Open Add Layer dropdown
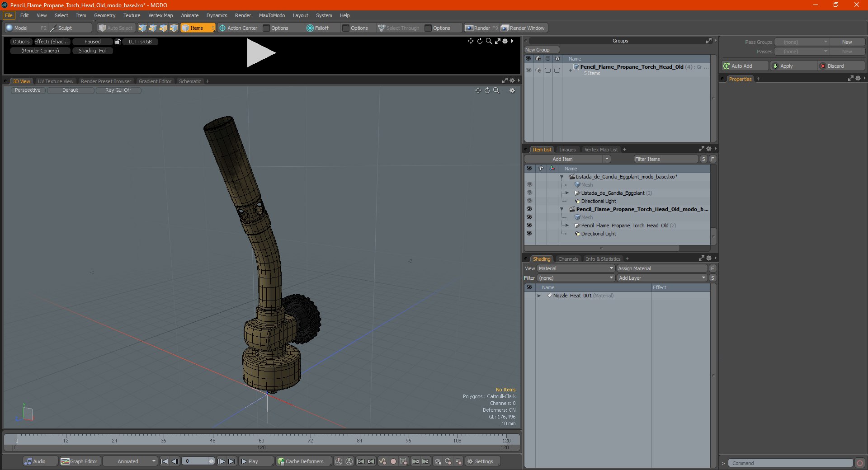Viewport: 868px width, 470px height. coord(662,278)
